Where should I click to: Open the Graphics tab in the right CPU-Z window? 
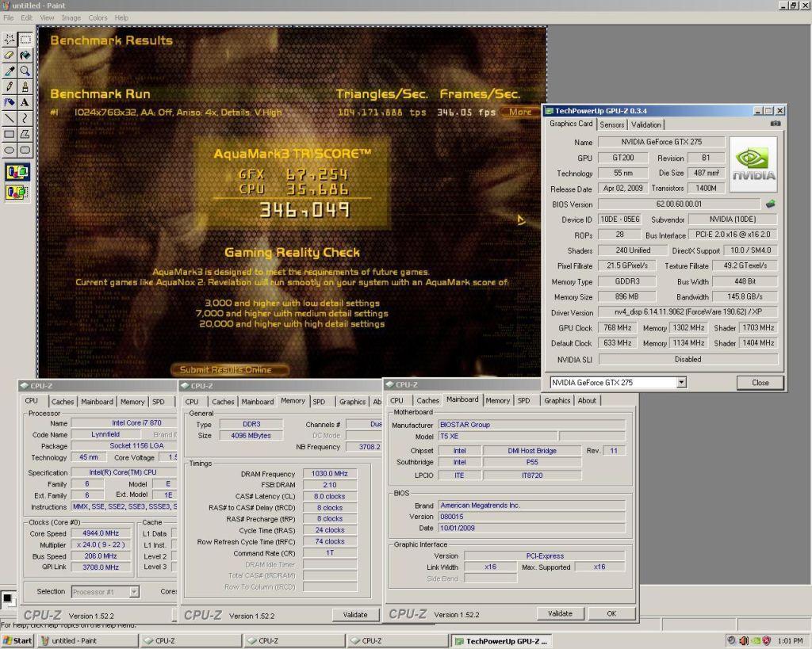point(557,401)
